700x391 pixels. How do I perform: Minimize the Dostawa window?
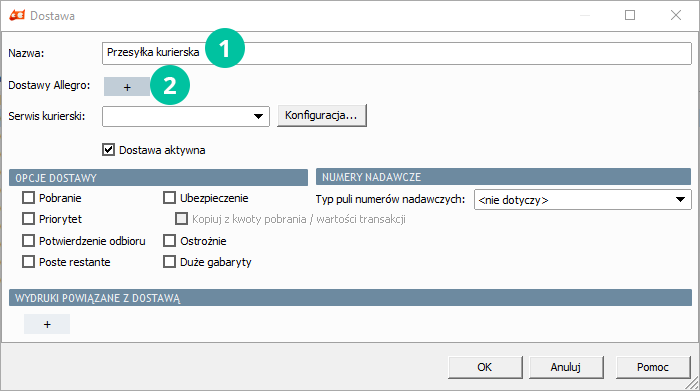(585, 16)
